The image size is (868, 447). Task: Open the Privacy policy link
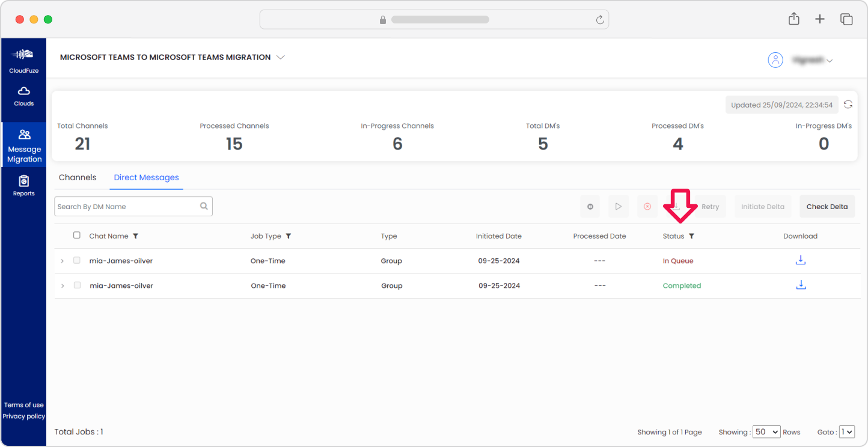pos(24,416)
